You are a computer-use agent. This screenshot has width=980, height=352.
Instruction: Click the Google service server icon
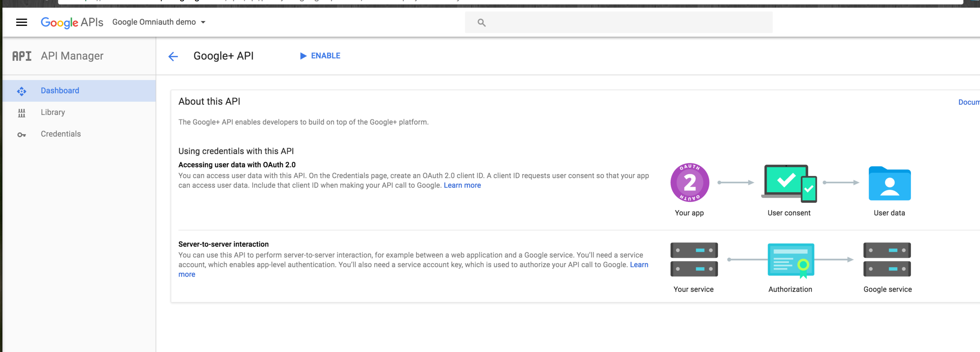click(887, 259)
